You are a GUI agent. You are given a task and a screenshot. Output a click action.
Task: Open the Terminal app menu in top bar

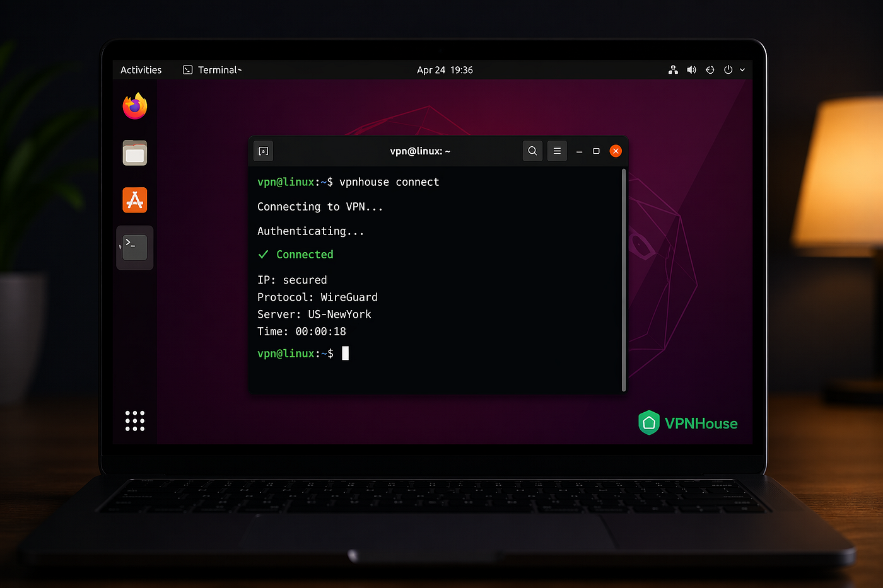click(x=212, y=70)
